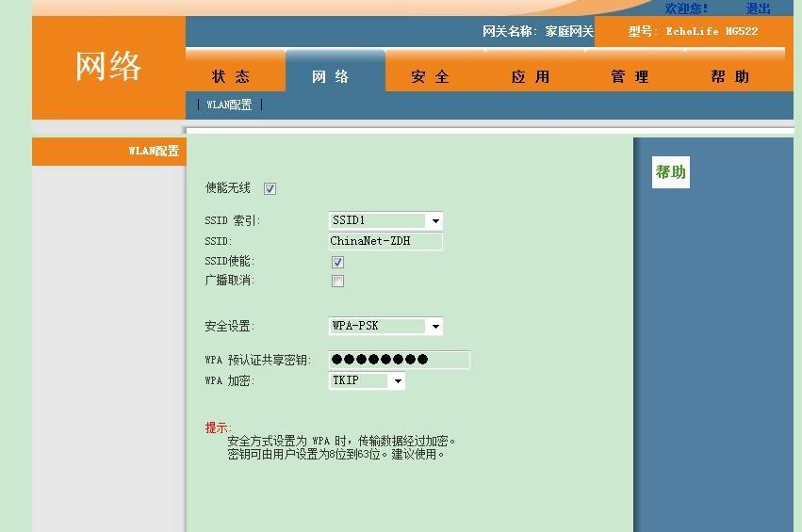Expand the SSID 索引 dropdown arrow
Screen dimensions: 802x532
[x=435, y=220]
